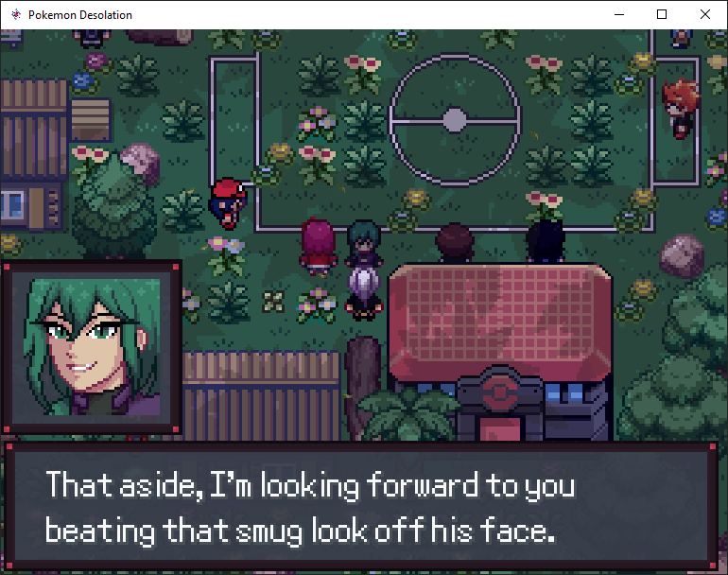The height and width of the screenshot is (575, 728).
Task: Minimize the Pokemon Desolation window
Action: click(x=619, y=14)
